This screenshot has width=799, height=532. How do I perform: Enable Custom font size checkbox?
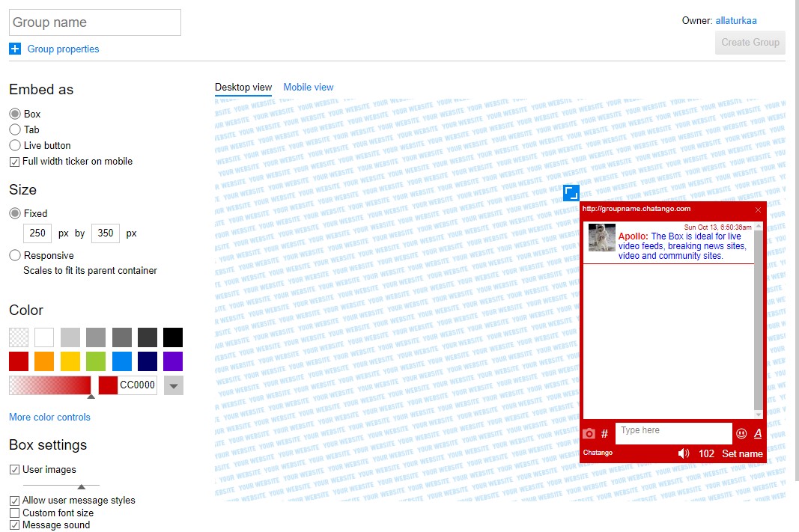click(15, 513)
